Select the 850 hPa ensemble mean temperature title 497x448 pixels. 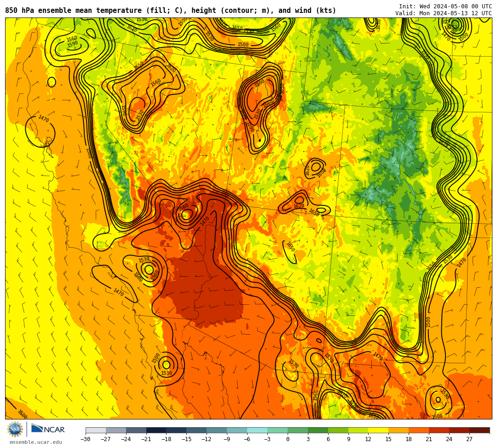171,11
